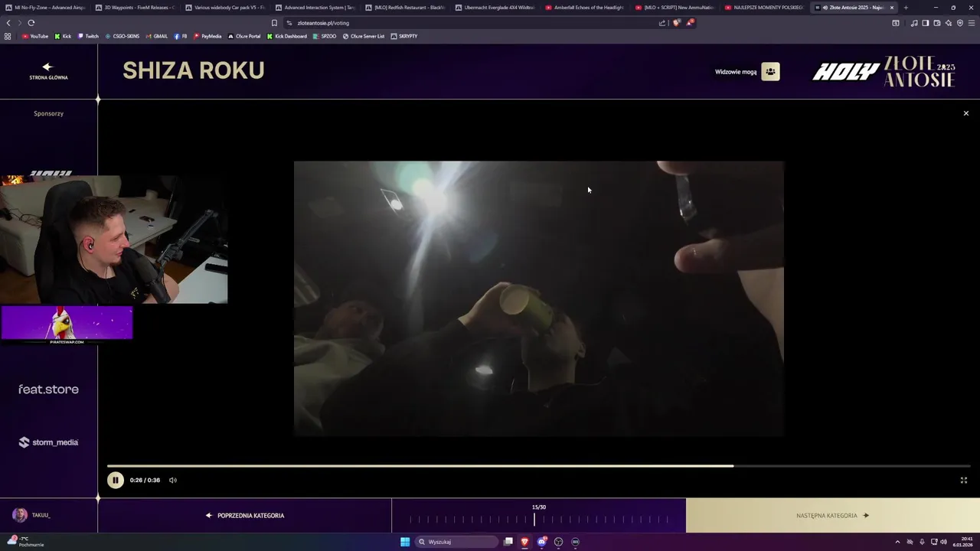Open the feat.store sponsor logo
Image resolution: width=980 pixels, height=551 pixels.
48,389
